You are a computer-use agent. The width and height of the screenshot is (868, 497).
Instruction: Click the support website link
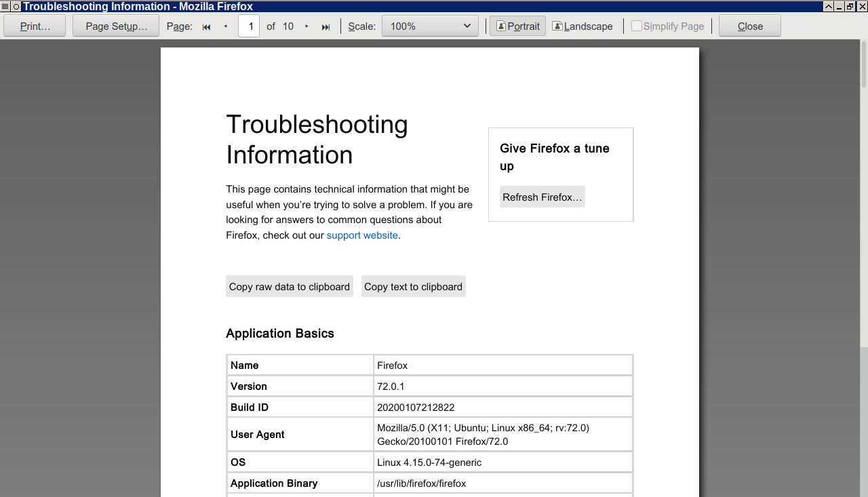pyautogui.click(x=362, y=235)
